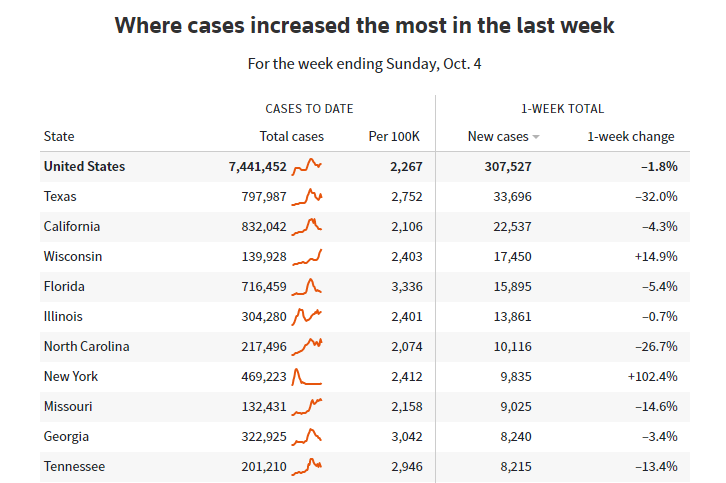The image size is (726, 483).
Task: Click the Illinois sparkline trend chart
Action: pyautogui.click(x=307, y=316)
